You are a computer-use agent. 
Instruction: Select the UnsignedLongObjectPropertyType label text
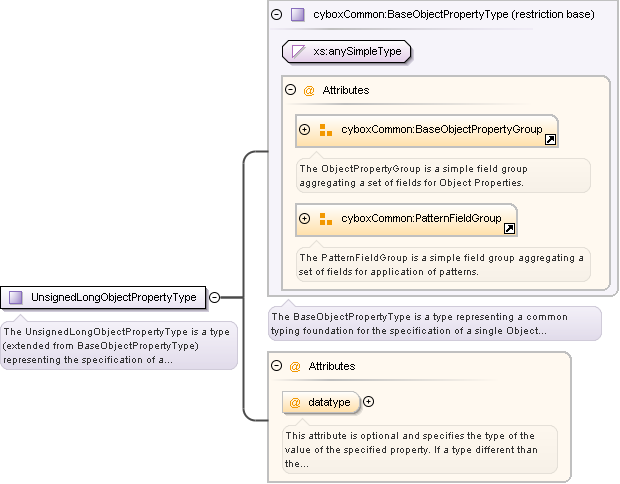click(x=115, y=297)
